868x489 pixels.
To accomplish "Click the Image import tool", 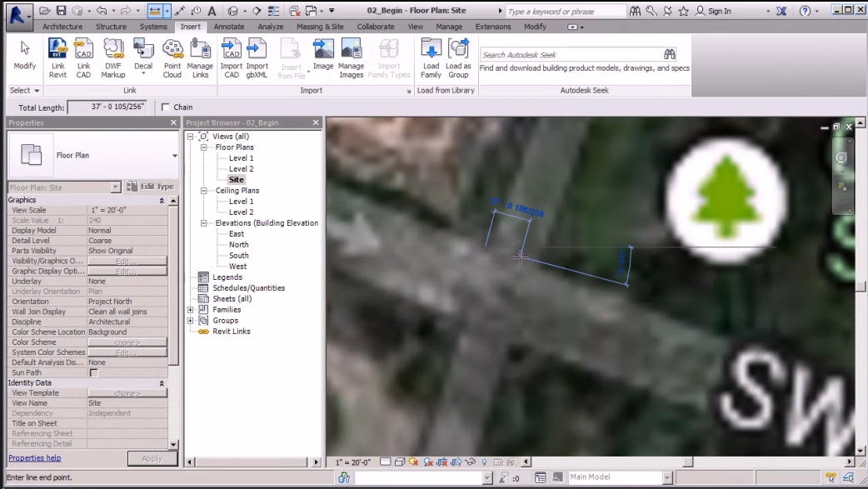I will point(323,55).
